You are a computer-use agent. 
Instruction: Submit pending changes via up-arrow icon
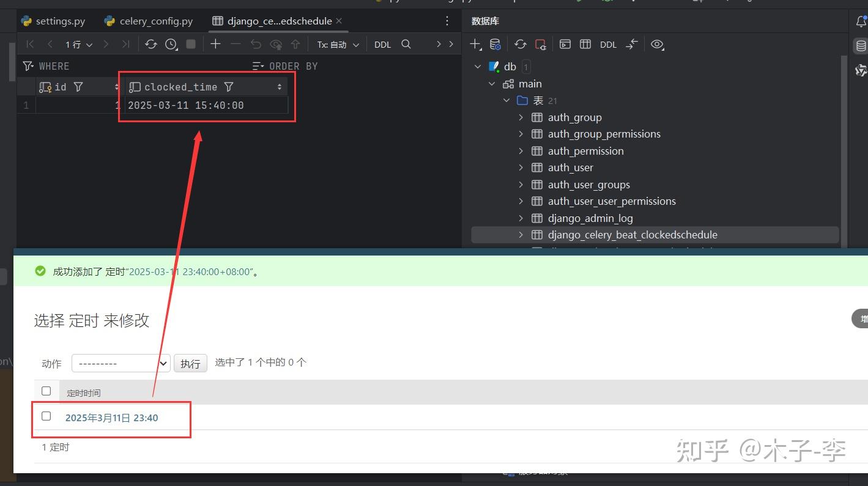pos(295,44)
